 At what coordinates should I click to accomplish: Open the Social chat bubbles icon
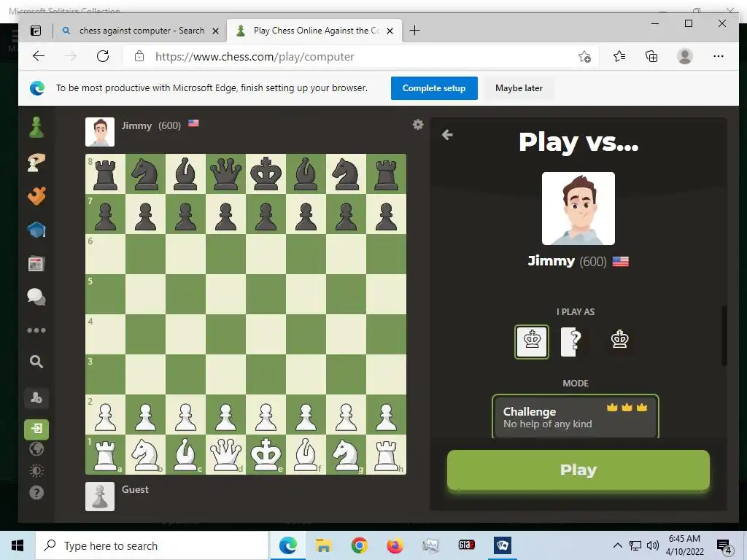(x=36, y=297)
